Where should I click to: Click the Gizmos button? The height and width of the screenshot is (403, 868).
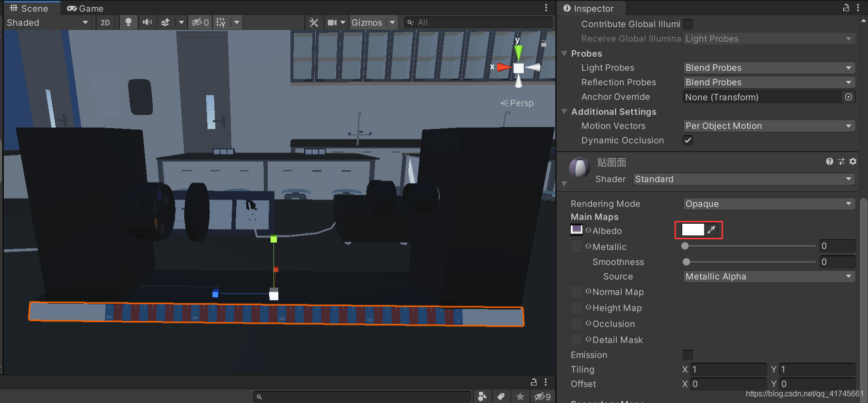coord(367,22)
